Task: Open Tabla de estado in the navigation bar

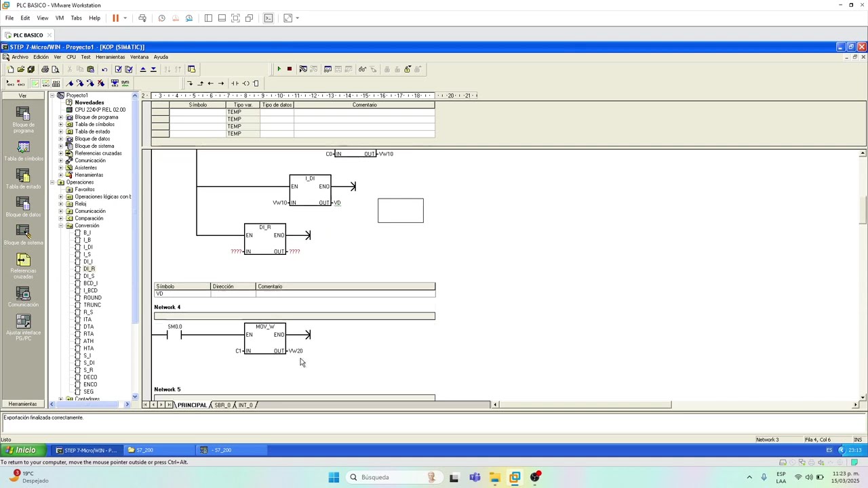Action: pos(23,179)
